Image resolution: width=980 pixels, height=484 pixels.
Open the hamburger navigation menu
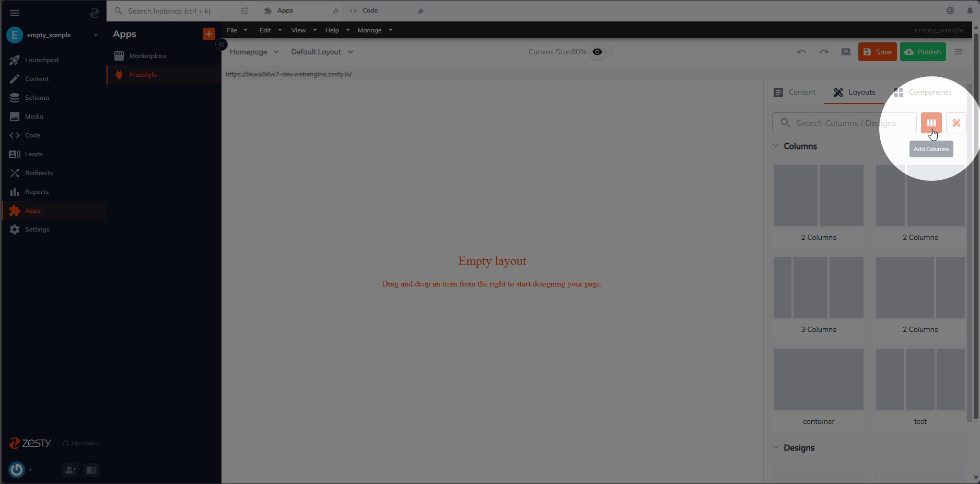15,13
